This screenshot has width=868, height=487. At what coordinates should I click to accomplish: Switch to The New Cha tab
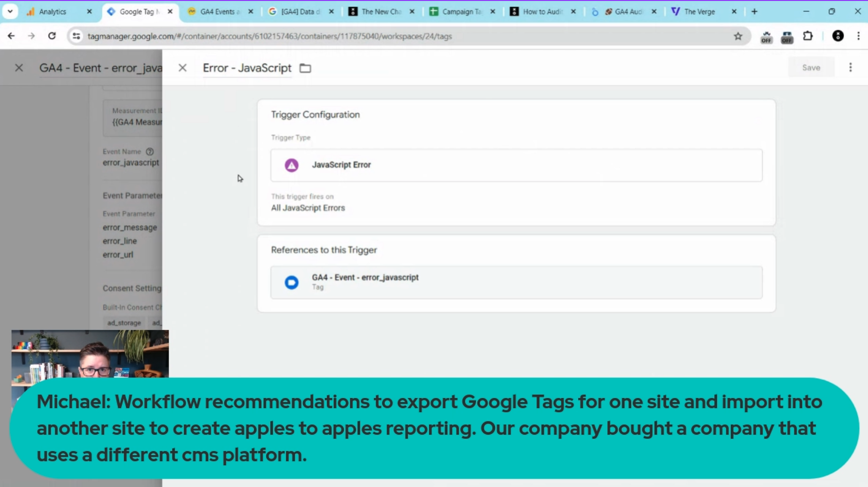(x=381, y=11)
